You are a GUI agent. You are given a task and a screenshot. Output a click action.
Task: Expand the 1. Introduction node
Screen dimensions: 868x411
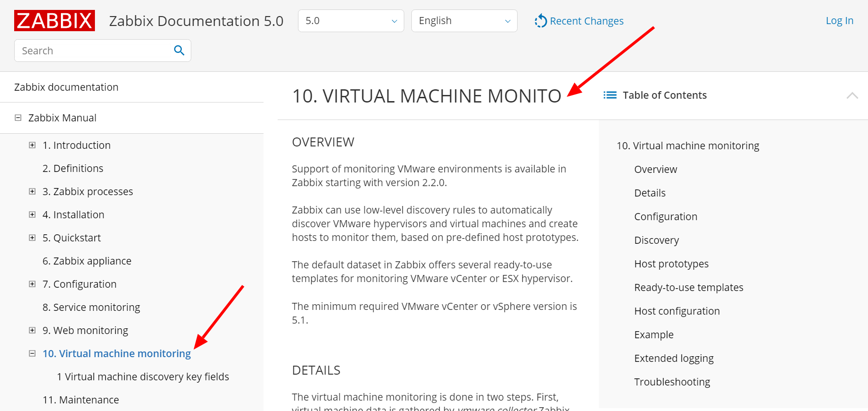click(x=32, y=145)
